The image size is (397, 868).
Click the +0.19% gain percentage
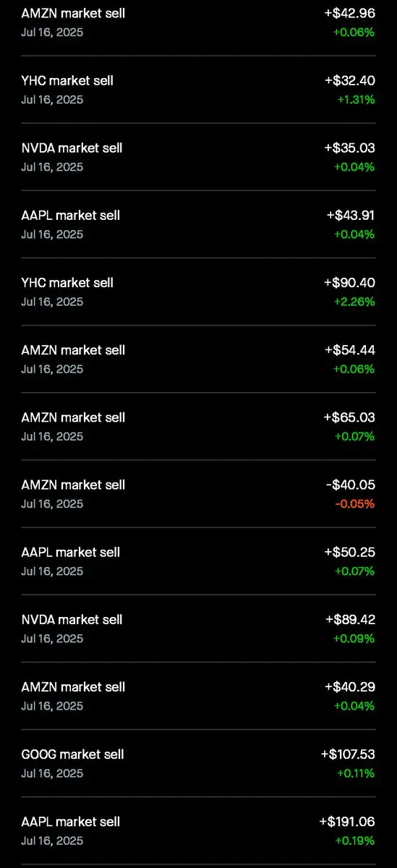[354, 841]
